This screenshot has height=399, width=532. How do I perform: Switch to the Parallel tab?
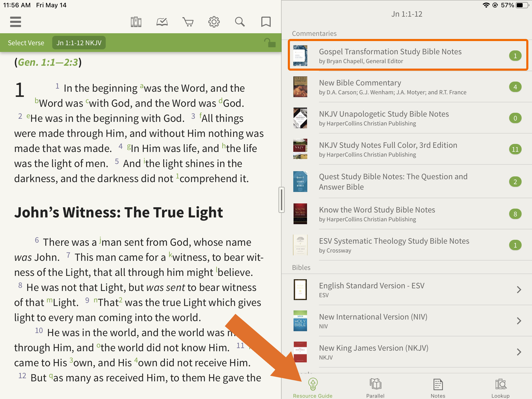coord(375,388)
